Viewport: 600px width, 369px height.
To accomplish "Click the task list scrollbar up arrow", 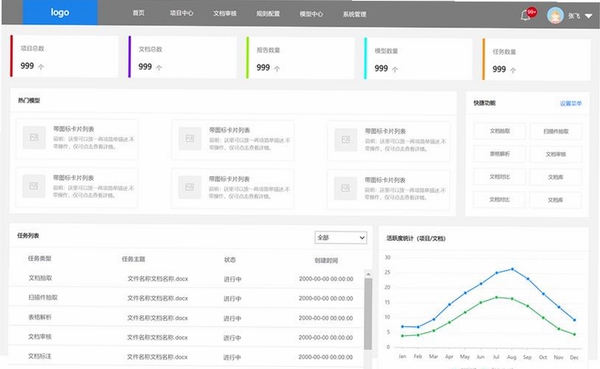I will [x=368, y=274].
